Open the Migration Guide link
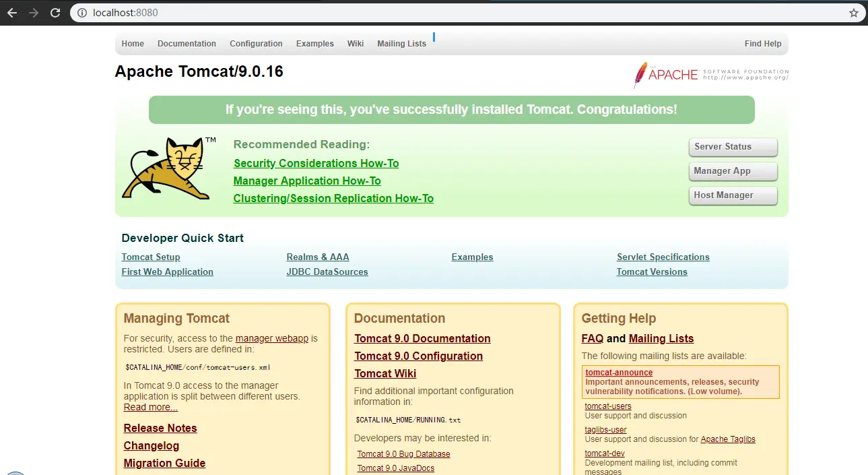The height and width of the screenshot is (475, 868). tap(164, 464)
